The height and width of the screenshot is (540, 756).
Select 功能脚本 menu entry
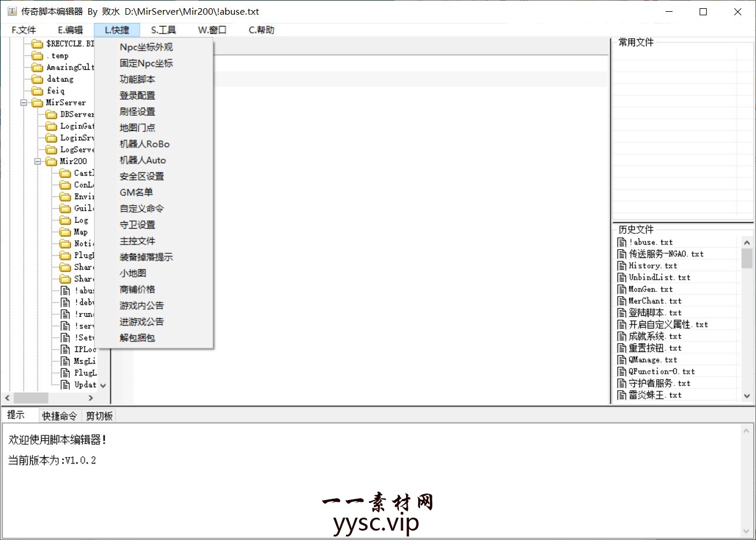(x=137, y=79)
